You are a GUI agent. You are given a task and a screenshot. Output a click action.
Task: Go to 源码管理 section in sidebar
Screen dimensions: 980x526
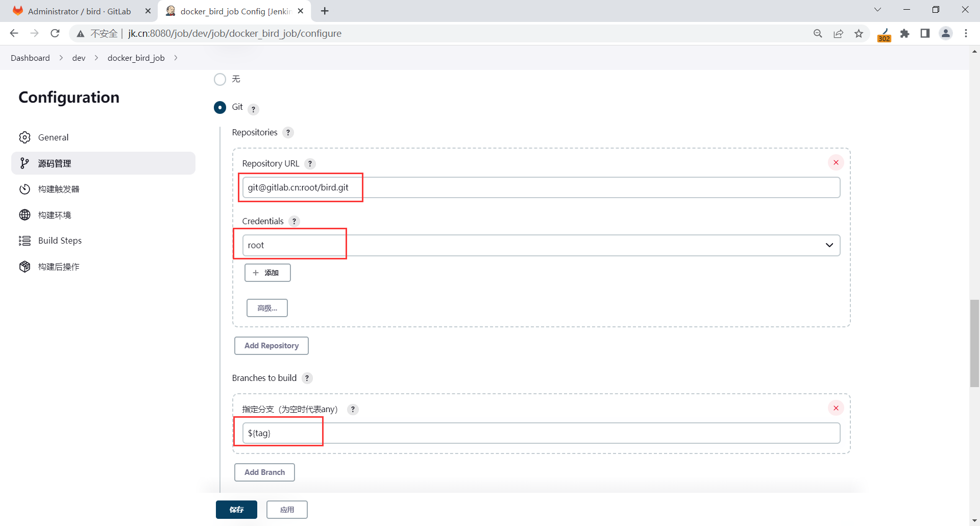point(103,163)
